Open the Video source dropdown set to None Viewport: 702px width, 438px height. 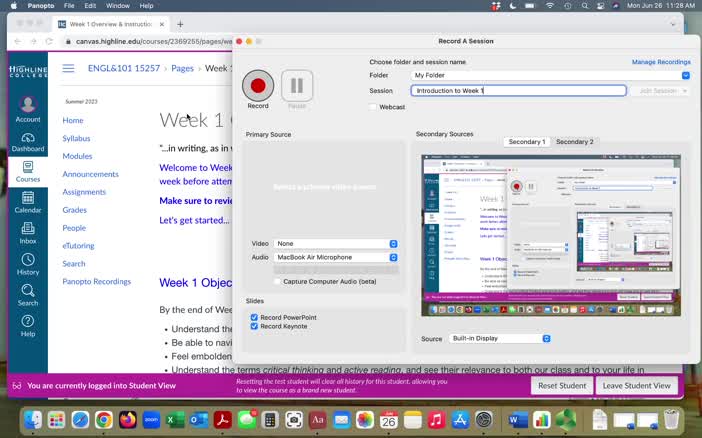point(335,244)
